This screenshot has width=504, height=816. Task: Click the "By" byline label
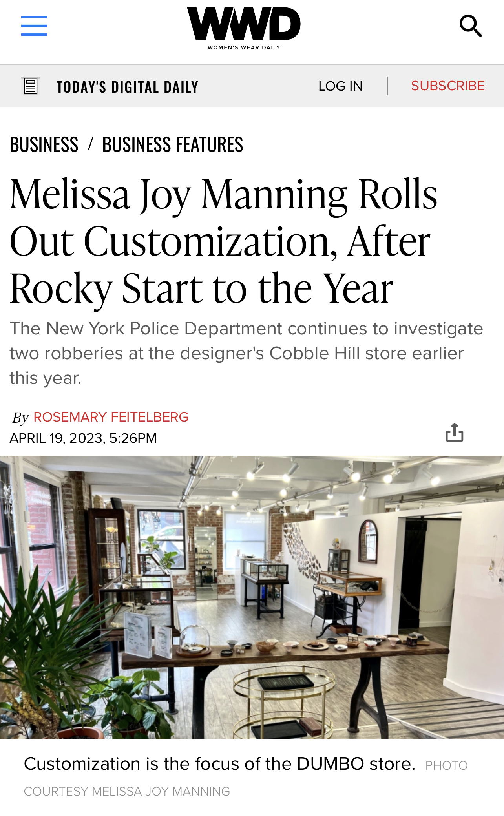point(20,418)
